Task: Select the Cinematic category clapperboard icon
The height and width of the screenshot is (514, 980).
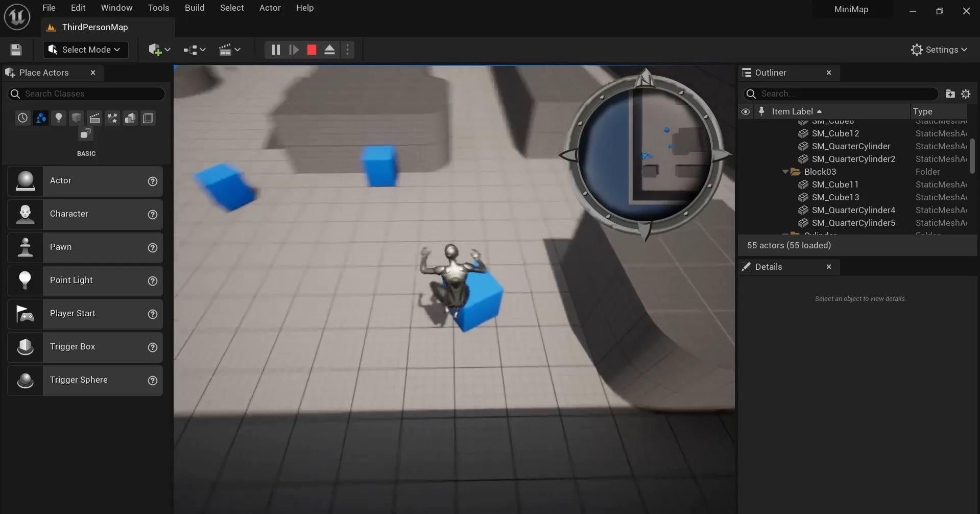Action: pos(94,118)
